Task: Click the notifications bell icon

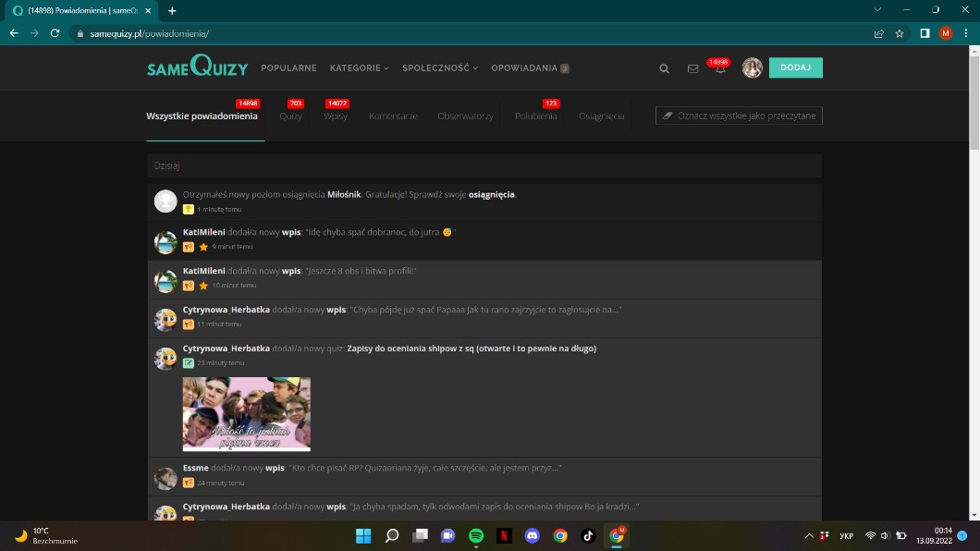Action: click(x=720, y=69)
